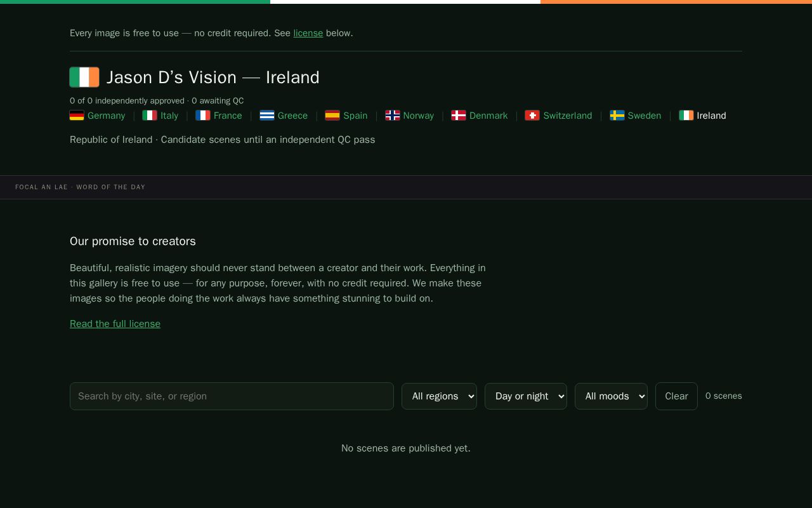Click the France flag icon
This screenshot has height=508, width=812.
pyautogui.click(x=203, y=116)
